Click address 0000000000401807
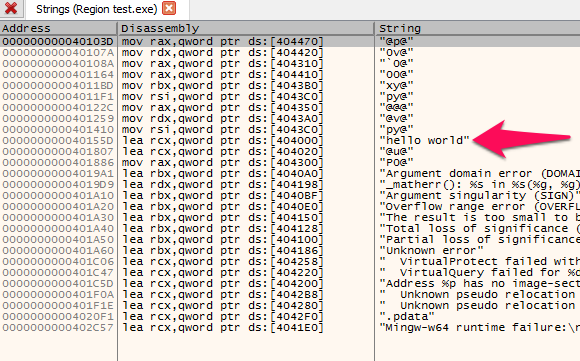The image size is (580, 361). point(58,152)
